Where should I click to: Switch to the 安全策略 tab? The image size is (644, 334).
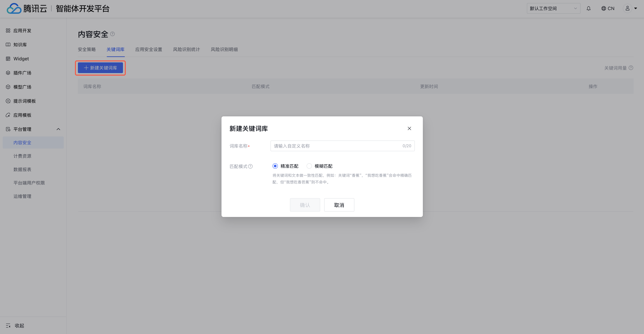pos(87,49)
